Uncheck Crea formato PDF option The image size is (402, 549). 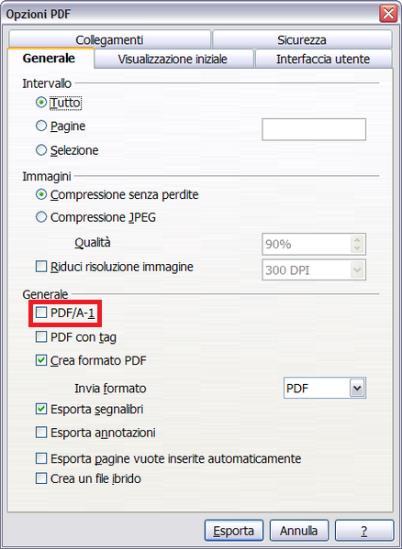pyautogui.click(x=41, y=360)
